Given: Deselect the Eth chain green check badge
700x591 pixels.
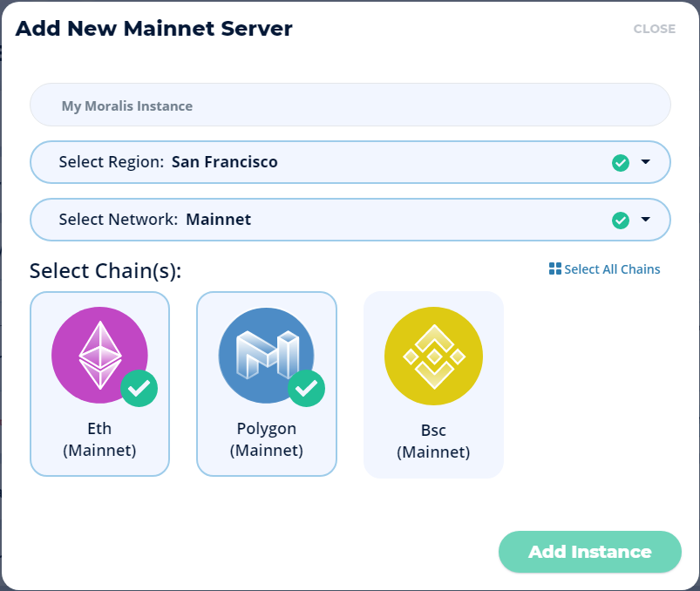Looking at the screenshot, I should [x=139, y=389].
